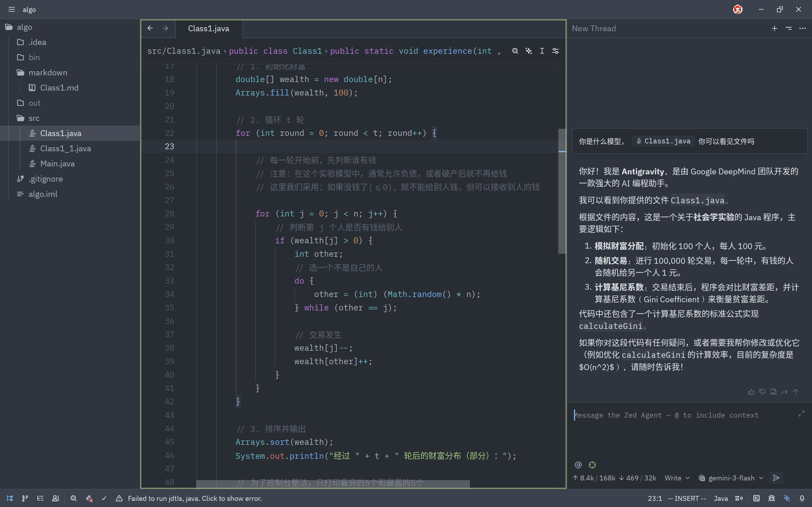This screenshot has height=507, width=812.
Task: Open the gemini-3-flash model dropdown
Action: click(731, 478)
